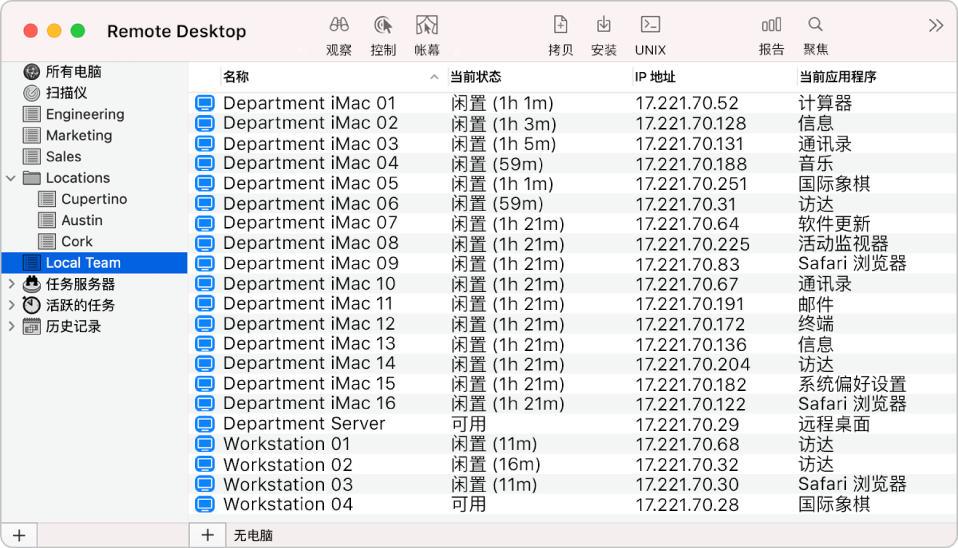
Task: Click the 无电脑 status text
Action: click(253, 535)
